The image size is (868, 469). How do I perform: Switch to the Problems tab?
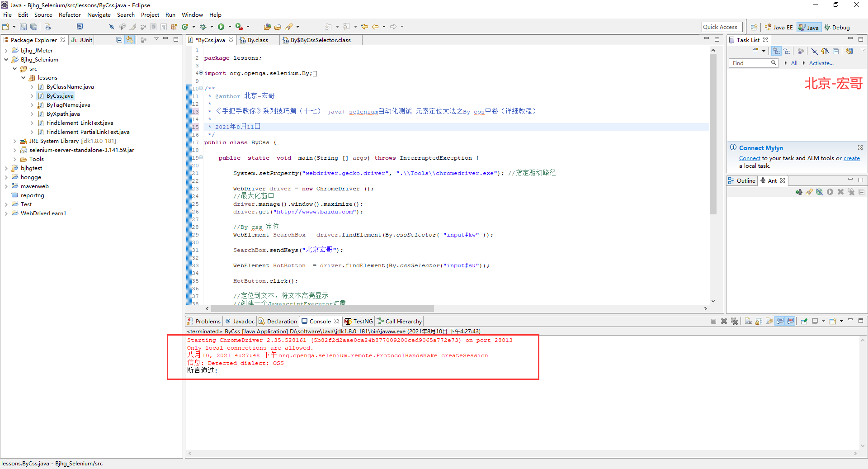click(203, 322)
